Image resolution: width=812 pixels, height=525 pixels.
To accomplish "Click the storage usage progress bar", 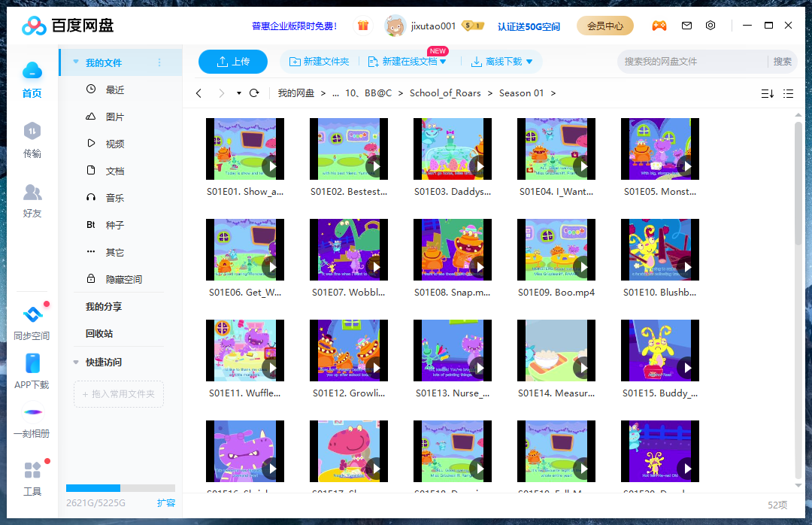I will (x=120, y=487).
